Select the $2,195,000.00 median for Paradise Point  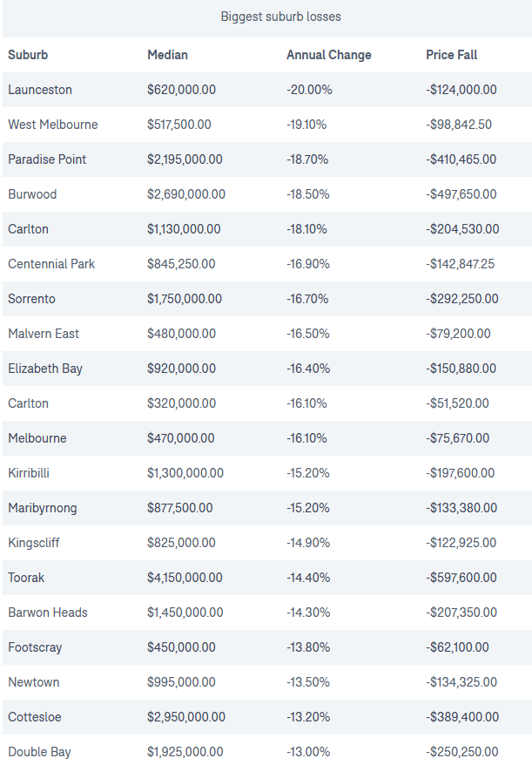coord(185,159)
